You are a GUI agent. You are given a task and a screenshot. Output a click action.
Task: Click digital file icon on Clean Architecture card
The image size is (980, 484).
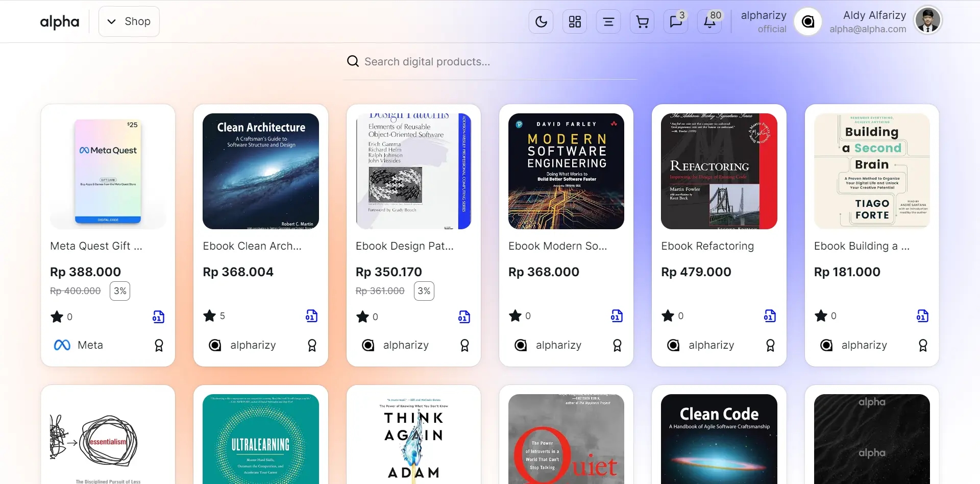coord(311,316)
